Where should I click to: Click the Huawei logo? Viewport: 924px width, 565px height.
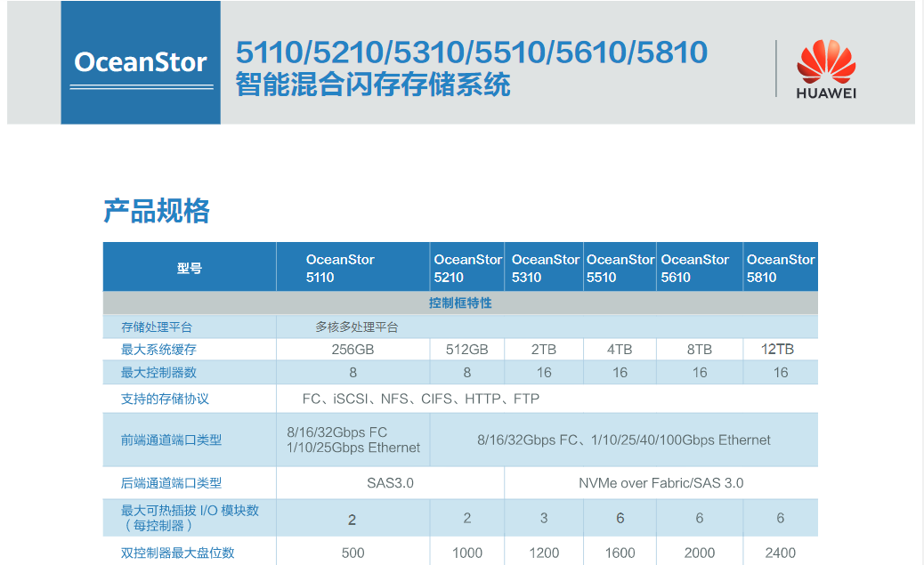coord(825,69)
